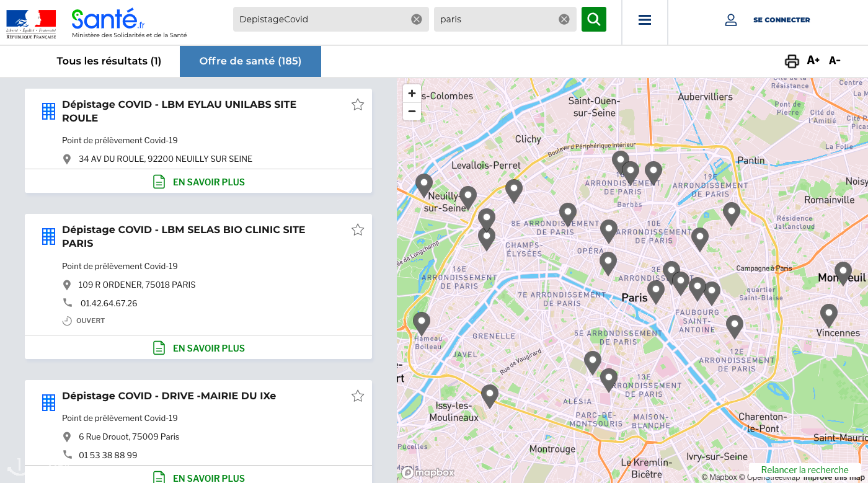Screen dimensions: 868x483
Task: Open EN SAVOIR PLUS for SELAS BIO CLINIC
Action: coord(198,348)
